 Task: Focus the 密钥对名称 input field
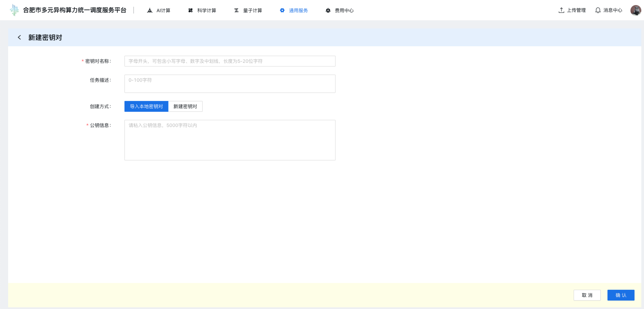(230, 61)
